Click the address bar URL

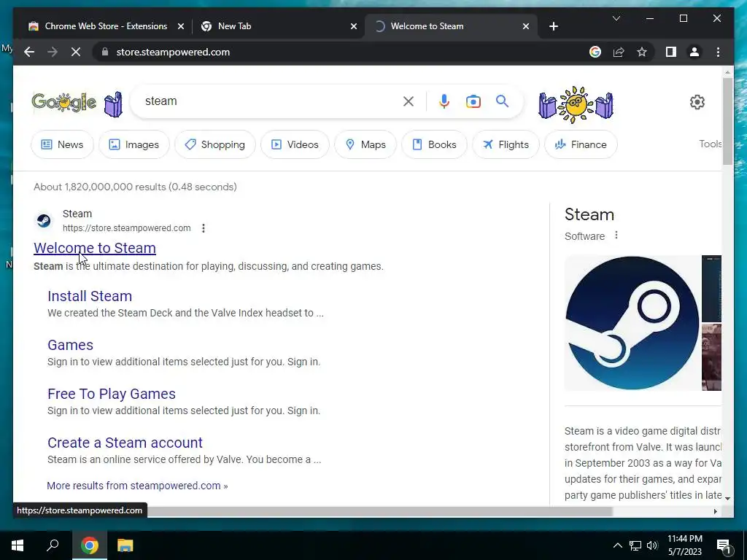coord(173,52)
